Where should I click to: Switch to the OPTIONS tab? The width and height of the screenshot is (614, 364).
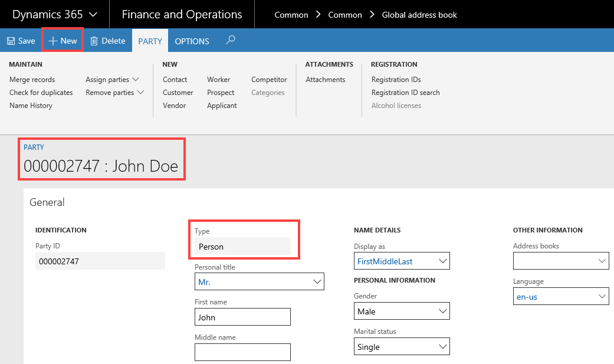(x=192, y=41)
